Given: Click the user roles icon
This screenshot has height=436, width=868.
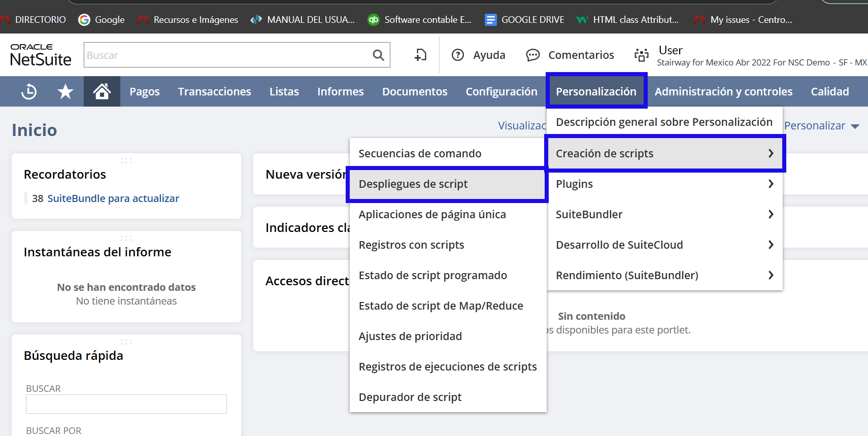Looking at the screenshot, I should [642, 55].
